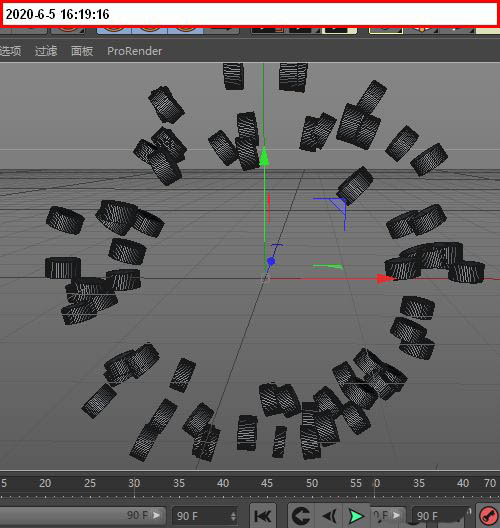Jump the timeline to frame 20
This screenshot has height=528, width=500.
[45, 483]
